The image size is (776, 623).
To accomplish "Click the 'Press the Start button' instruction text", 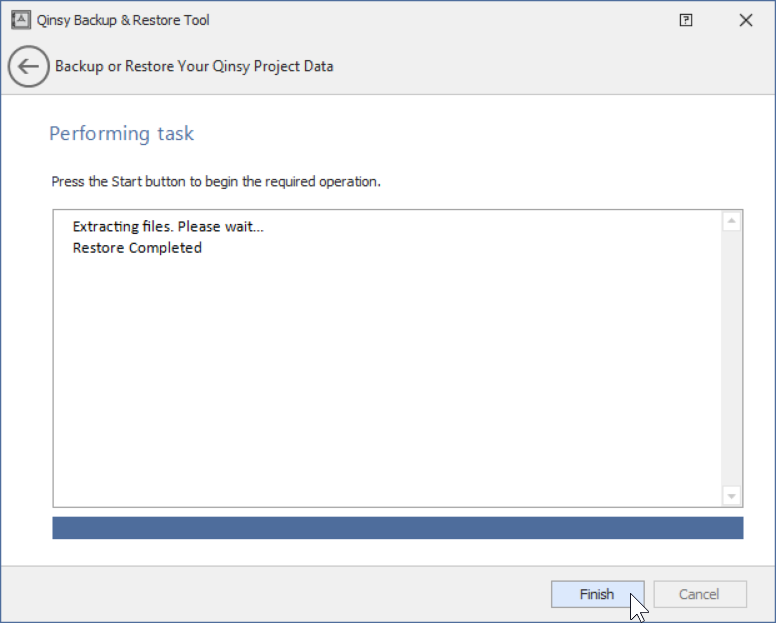I will (216, 182).
